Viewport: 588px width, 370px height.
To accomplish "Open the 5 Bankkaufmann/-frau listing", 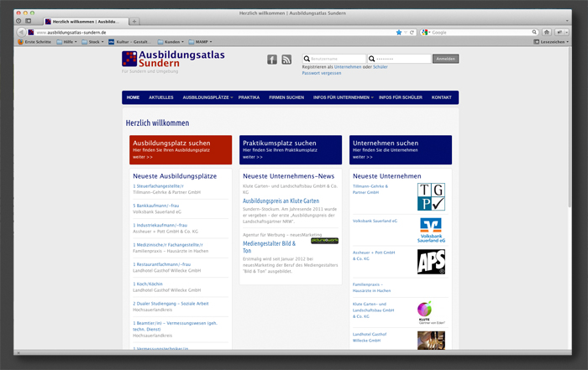I will pos(156,206).
